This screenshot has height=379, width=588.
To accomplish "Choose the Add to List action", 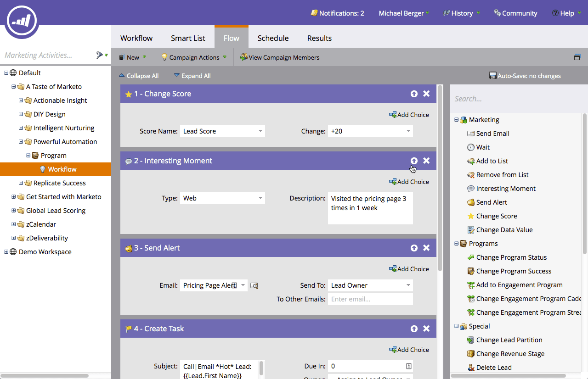I will (492, 161).
